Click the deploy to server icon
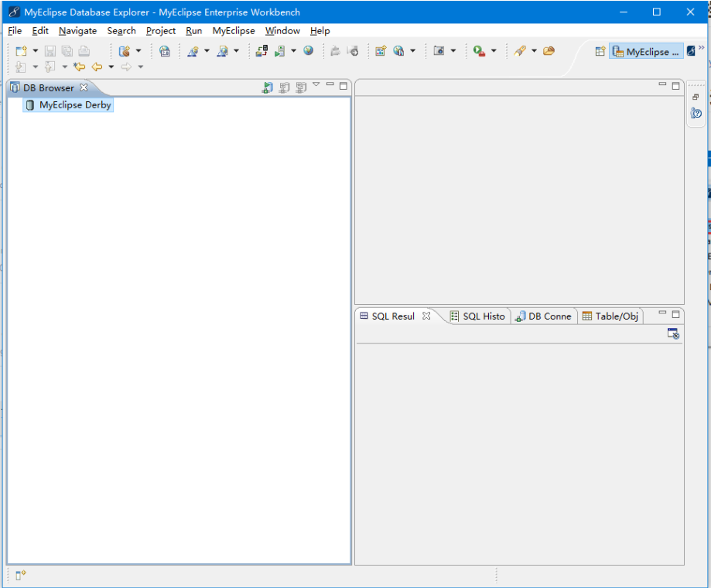 (x=261, y=51)
